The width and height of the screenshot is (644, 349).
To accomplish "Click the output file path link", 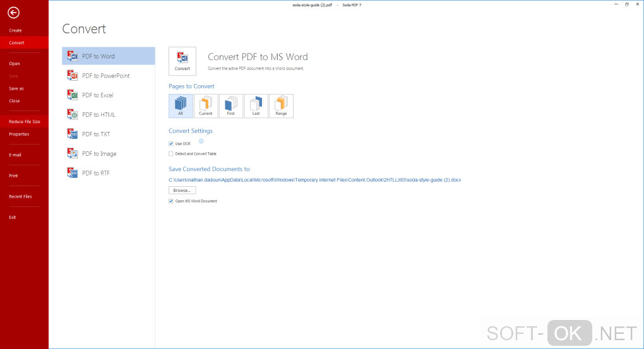I will click(315, 180).
